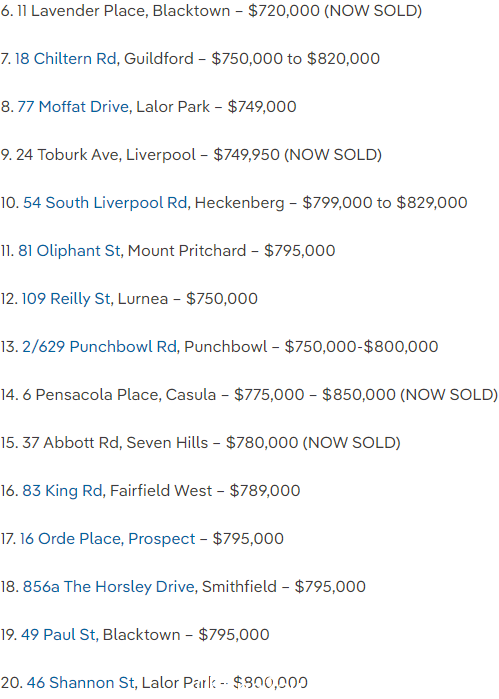This screenshot has width=499, height=699.
Task: Click the $750,000 to $820,000 Guildford price
Action: 296,58
